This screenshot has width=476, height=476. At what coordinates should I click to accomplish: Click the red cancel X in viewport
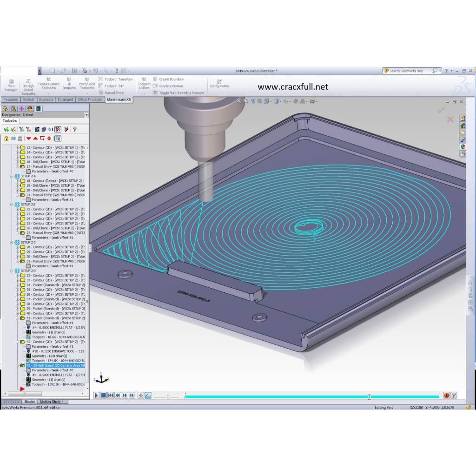[x=450, y=119]
